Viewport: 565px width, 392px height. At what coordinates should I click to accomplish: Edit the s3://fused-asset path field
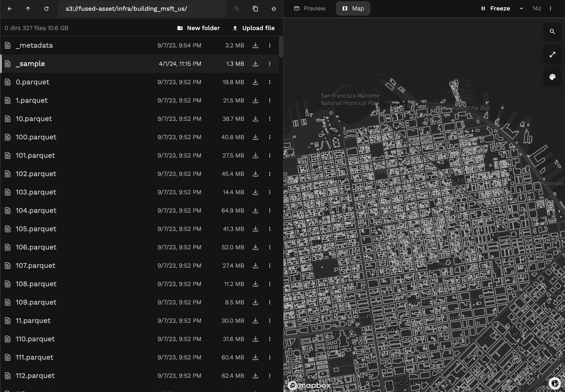[x=142, y=9]
